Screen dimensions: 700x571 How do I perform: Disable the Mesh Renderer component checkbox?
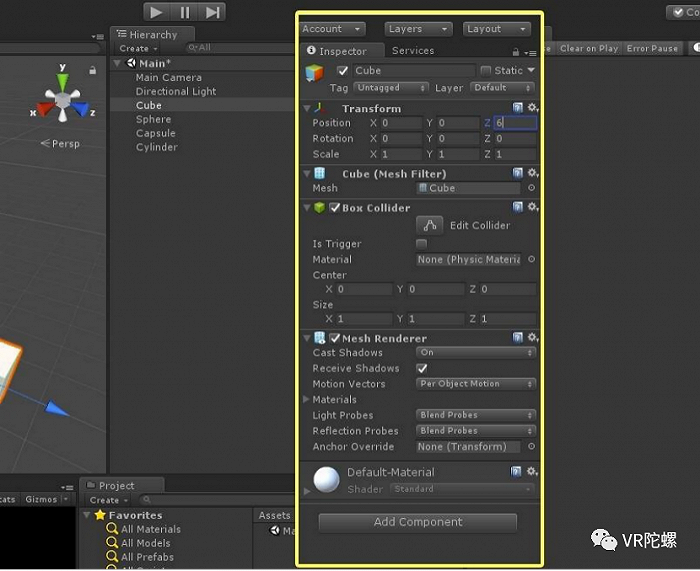(334, 338)
